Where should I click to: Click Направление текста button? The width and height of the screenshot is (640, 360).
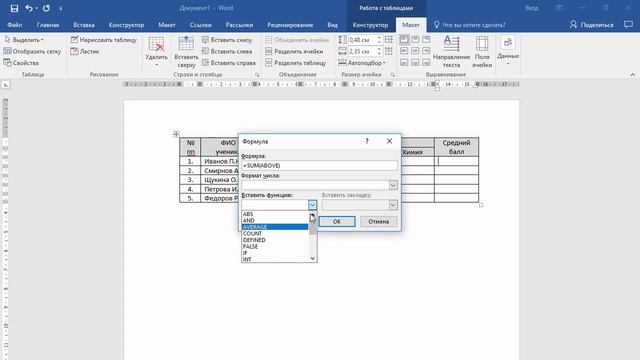pyautogui.click(x=451, y=52)
